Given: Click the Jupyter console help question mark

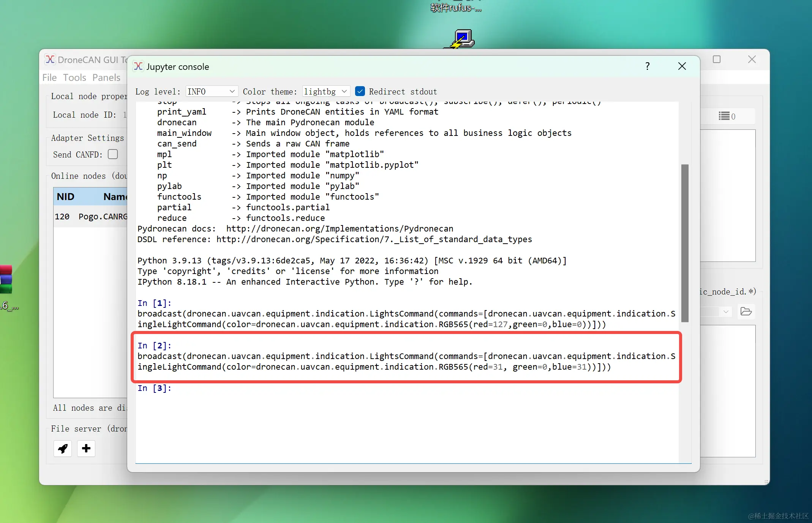Looking at the screenshot, I should (x=648, y=66).
